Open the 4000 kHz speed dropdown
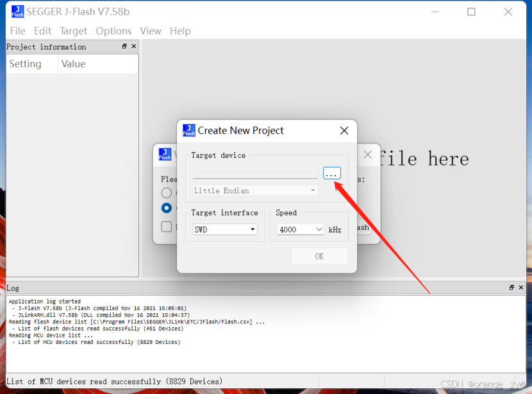Image resolution: width=532 pixels, height=394 pixels. [300, 230]
